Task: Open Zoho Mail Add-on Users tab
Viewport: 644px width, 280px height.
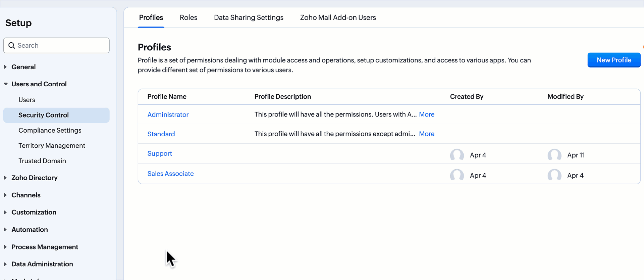Action: [x=338, y=17]
